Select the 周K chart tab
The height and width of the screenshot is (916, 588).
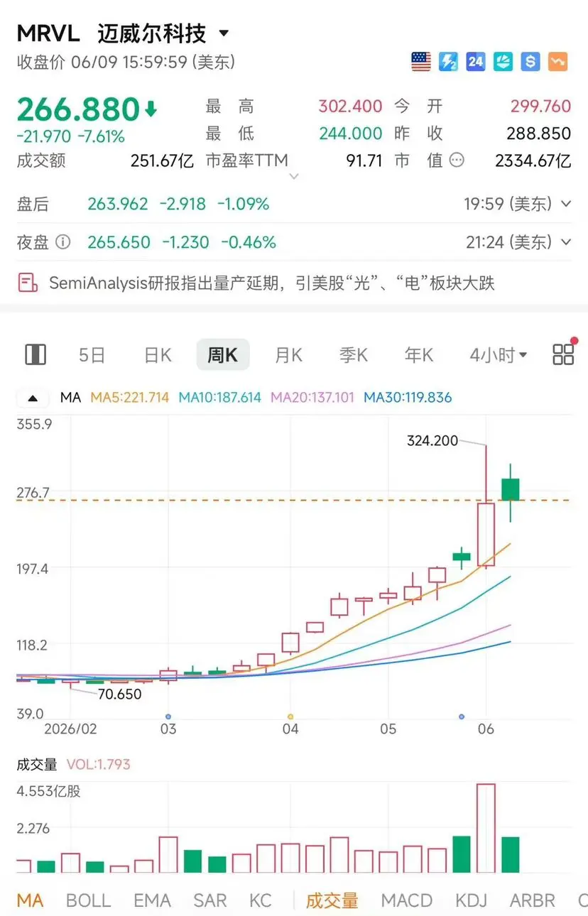coord(223,355)
